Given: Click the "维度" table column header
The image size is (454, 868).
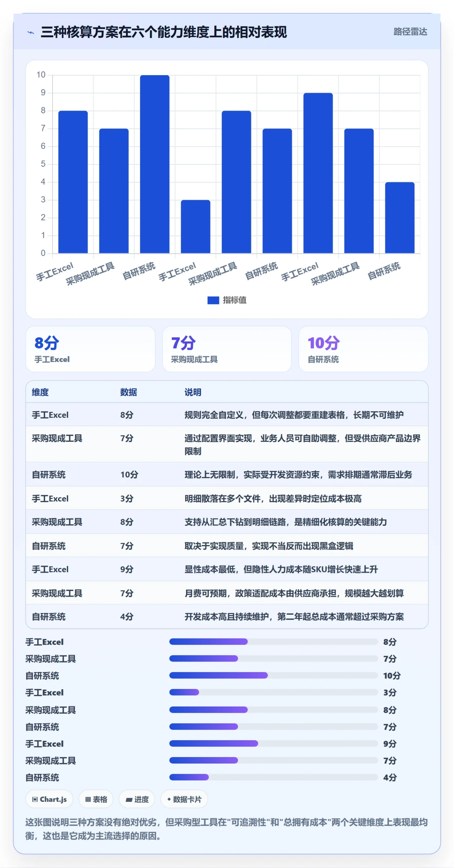Looking at the screenshot, I should click(x=40, y=392).
